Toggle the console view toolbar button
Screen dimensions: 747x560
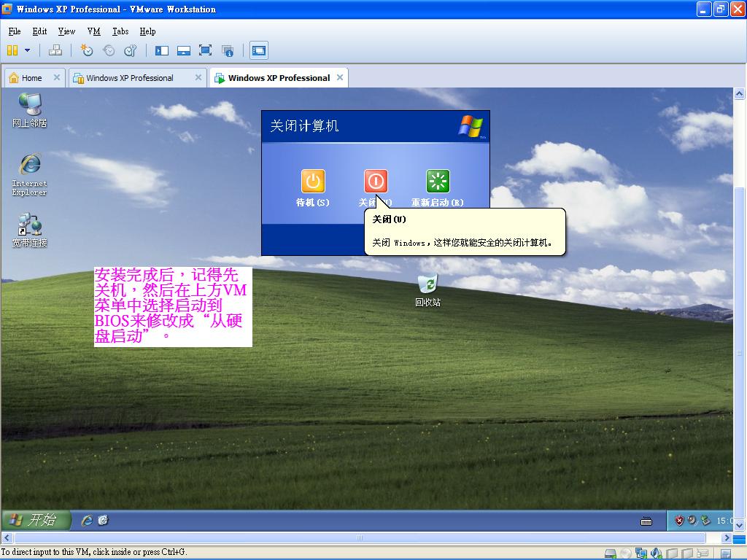pos(259,50)
